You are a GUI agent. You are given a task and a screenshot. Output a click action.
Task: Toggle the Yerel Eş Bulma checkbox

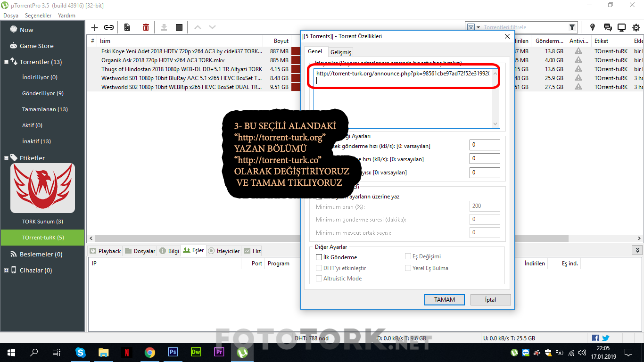[x=408, y=268]
